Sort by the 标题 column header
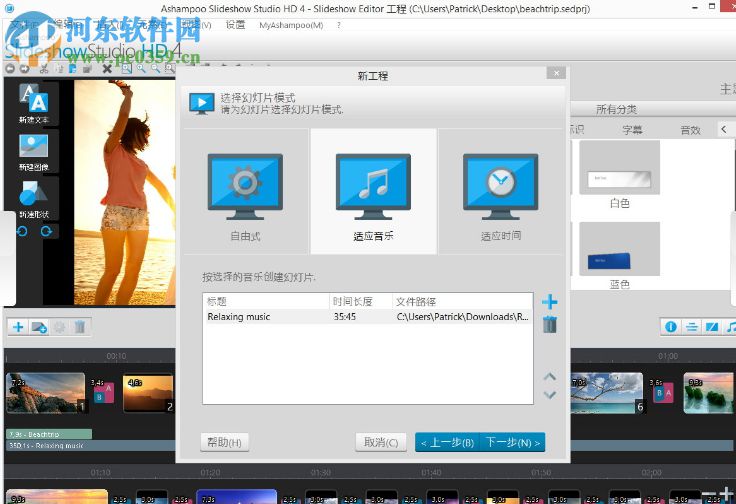Viewport: 736px width, 504px height. (266, 301)
